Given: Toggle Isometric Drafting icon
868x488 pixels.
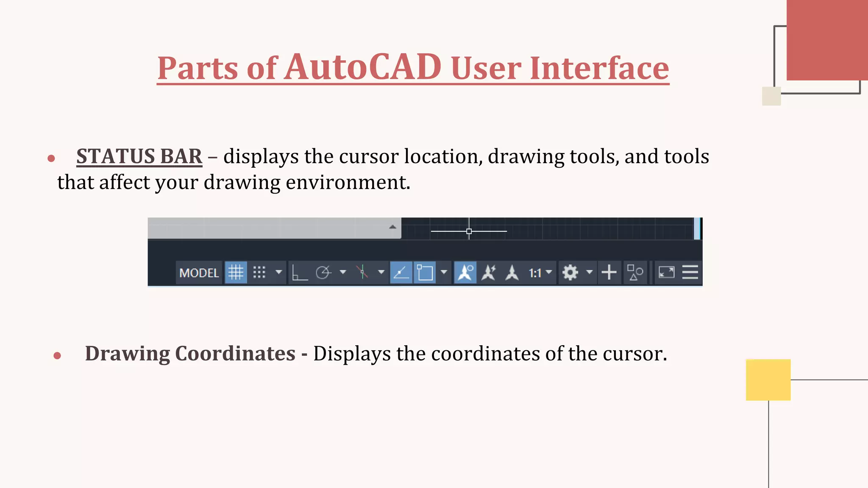Looking at the screenshot, I should (362, 272).
